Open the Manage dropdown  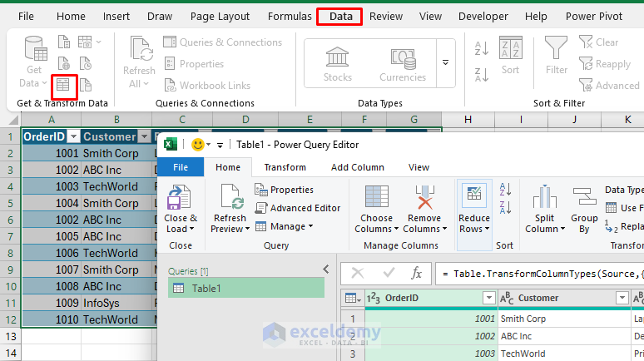click(285, 226)
